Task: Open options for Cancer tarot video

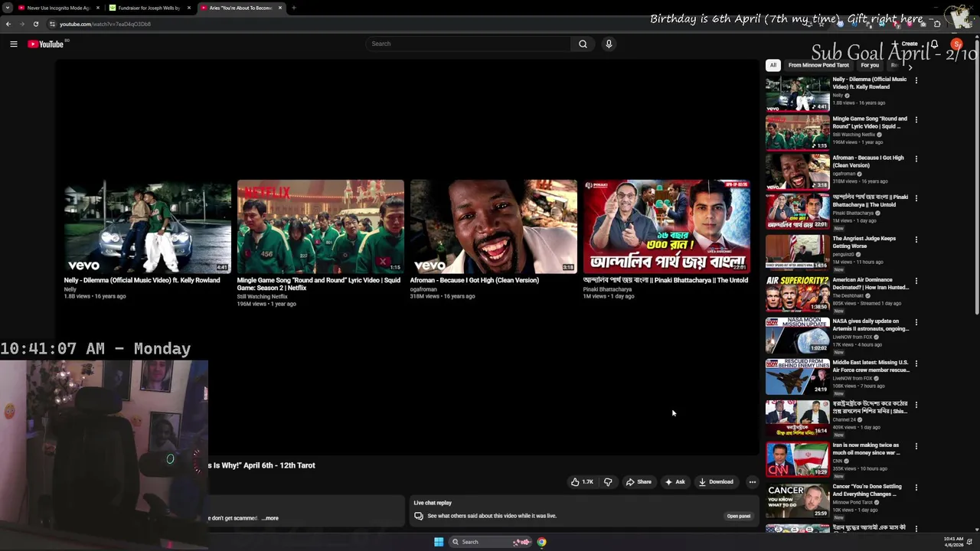Action: coord(916,487)
